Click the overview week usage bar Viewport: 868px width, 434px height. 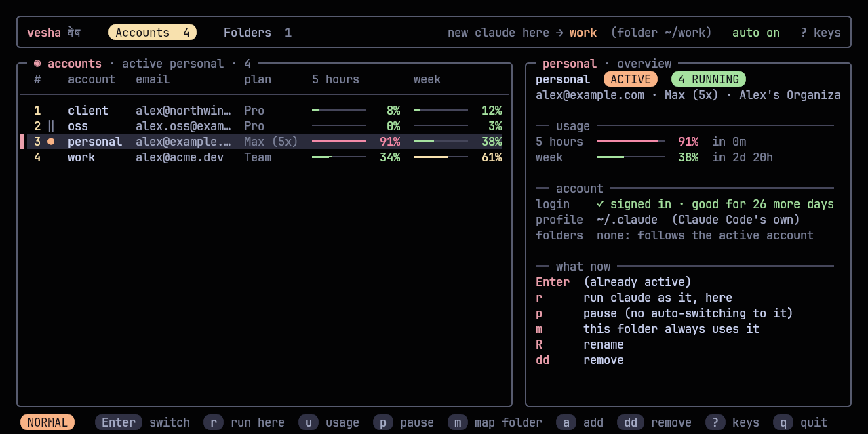631,157
